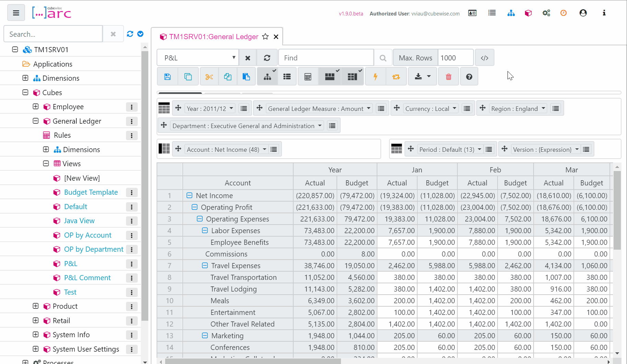
Task: Click the help question mark icon
Action: pyautogui.click(x=469, y=77)
